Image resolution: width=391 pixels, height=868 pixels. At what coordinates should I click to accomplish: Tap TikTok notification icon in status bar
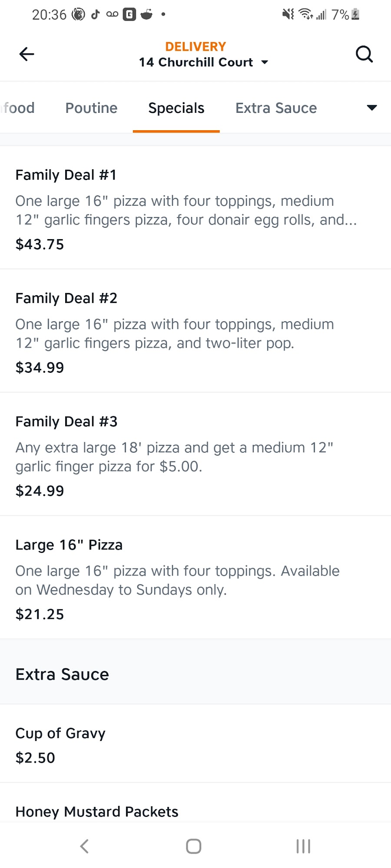(96, 15)
